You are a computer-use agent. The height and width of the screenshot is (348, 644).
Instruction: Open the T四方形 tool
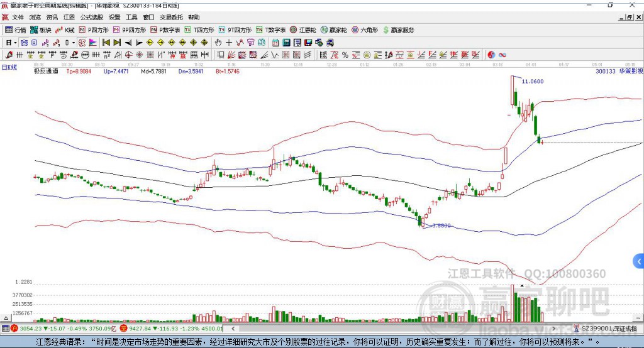pyautogui.click(x=199, y=30)
